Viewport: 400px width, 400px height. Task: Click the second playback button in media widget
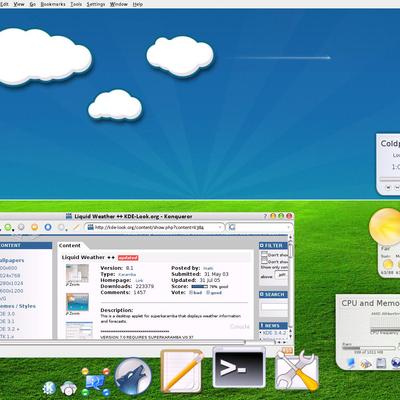click(397, 187)
